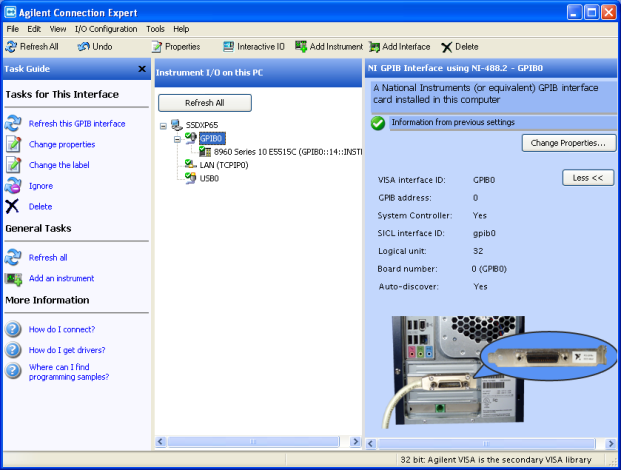Click the LAN (TCPIP0) interface icon
This screenshot has width=621, height=470.
click(190, 164)
